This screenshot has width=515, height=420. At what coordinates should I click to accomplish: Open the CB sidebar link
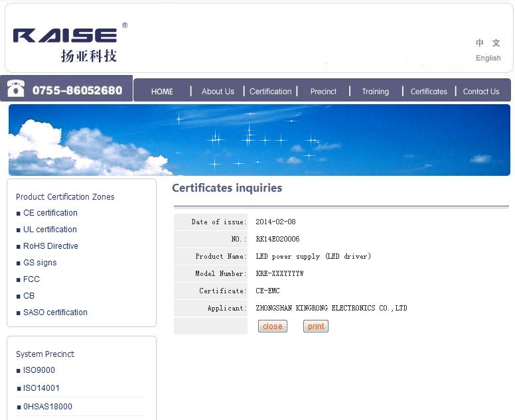[29, 296]
